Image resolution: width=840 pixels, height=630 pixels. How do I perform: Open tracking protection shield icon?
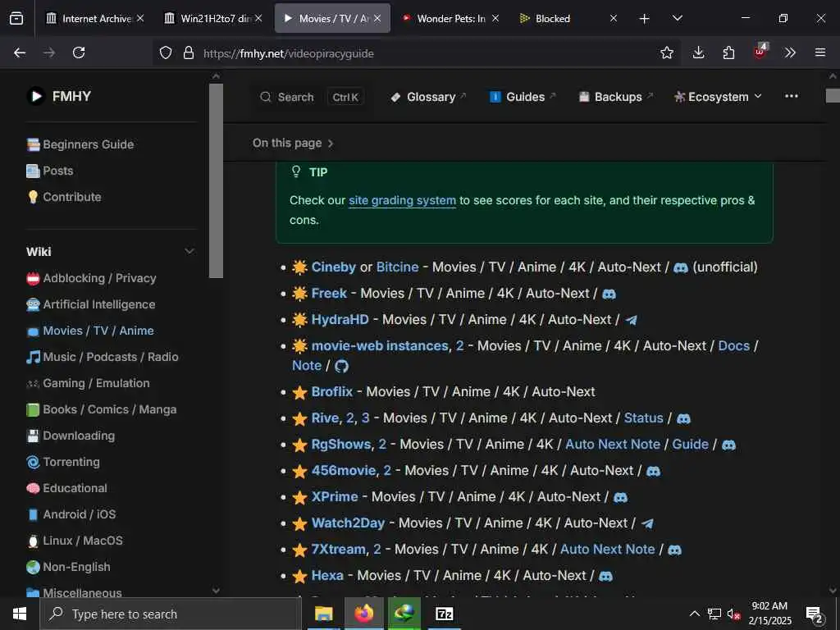click(166, 52)
